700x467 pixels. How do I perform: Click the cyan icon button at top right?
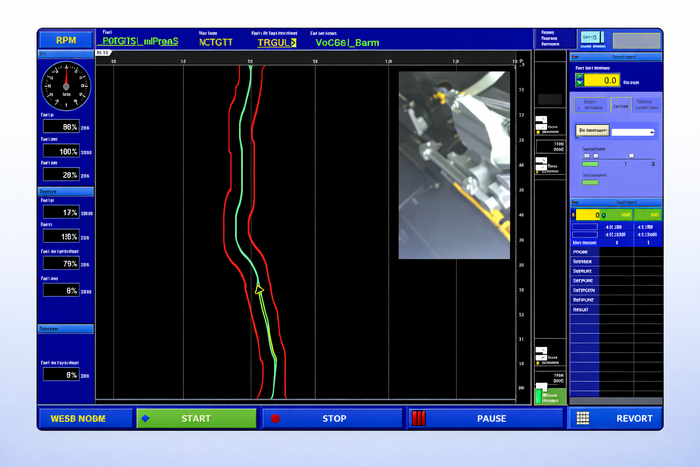(592, 38)
